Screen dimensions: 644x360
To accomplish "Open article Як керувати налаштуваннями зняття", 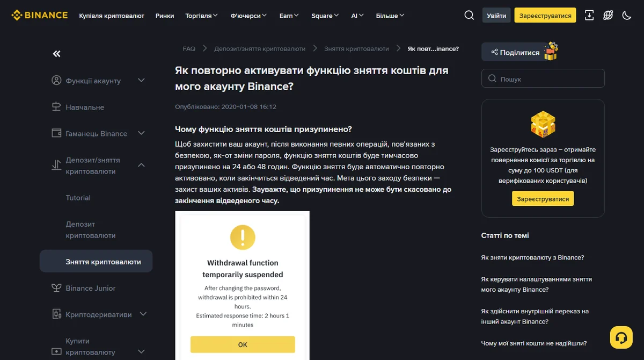I will coord(537,284).
